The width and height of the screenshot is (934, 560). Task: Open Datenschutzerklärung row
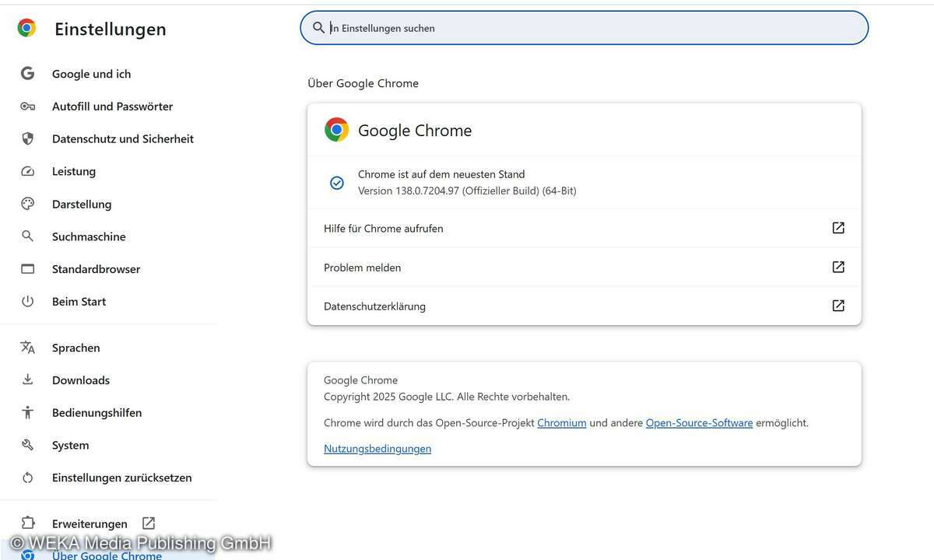click(585, 306)
